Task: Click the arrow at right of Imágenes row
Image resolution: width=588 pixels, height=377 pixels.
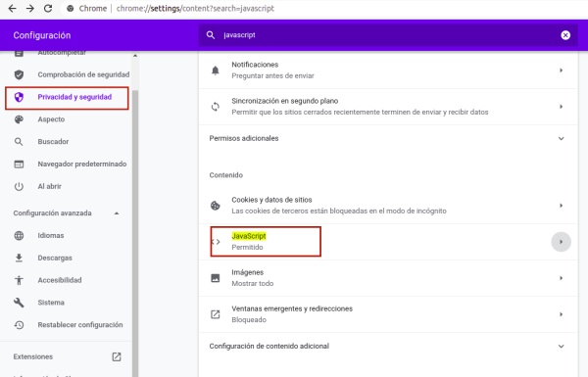Action: click(x=561, y=278)
